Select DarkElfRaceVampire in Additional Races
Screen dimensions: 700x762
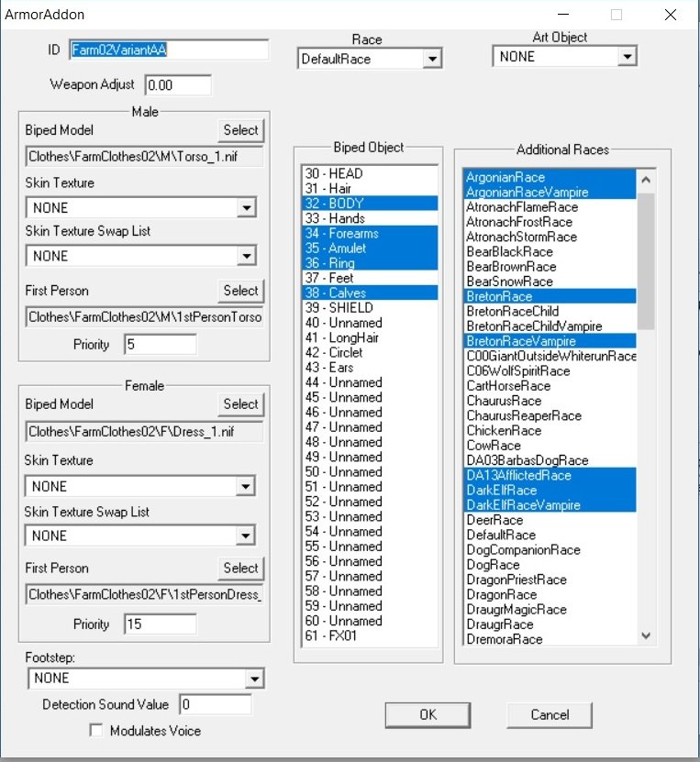(550, 505)
